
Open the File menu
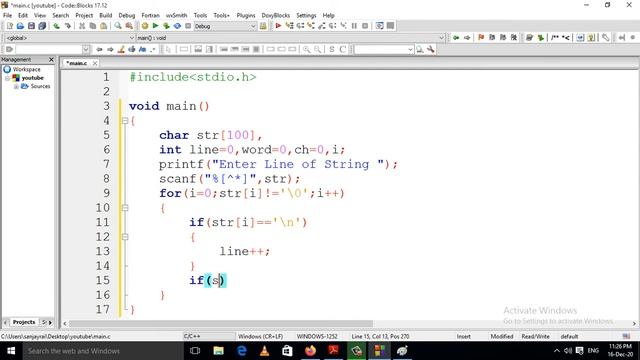[x=7, y=15]
